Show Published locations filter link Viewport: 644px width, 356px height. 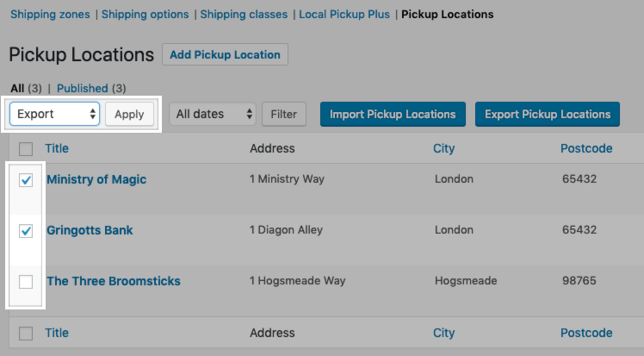[x=83, y=88]
